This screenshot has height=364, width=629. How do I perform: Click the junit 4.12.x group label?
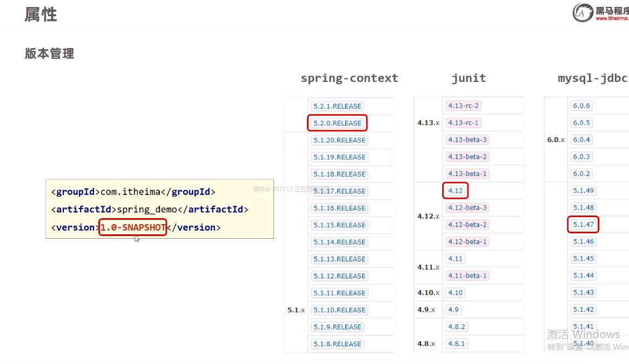coord(428,216)
